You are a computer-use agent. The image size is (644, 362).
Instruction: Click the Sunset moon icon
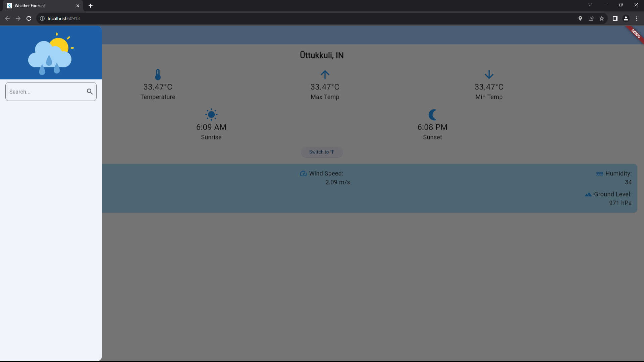point(432,115)
